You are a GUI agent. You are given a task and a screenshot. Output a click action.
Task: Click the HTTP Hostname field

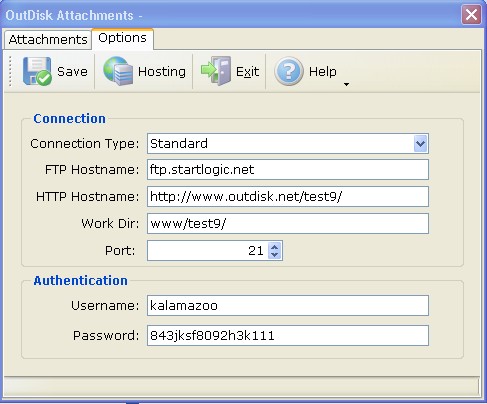[288, 197]
